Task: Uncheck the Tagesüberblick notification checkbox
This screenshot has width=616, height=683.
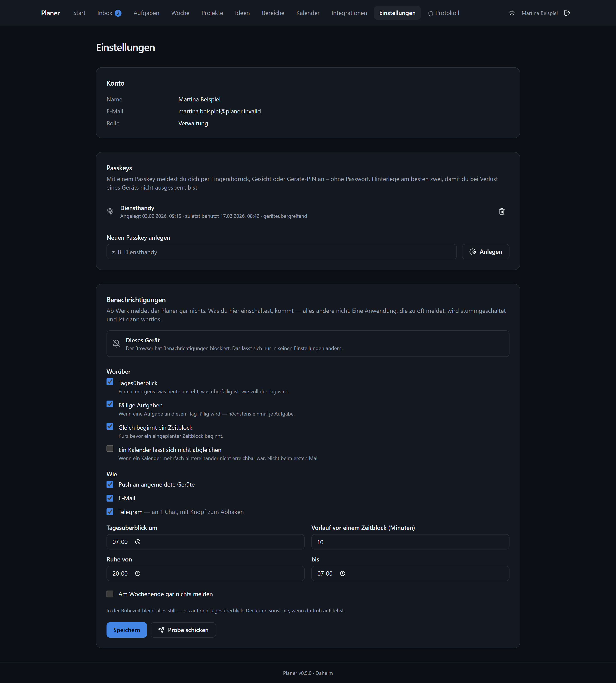Action: tap(110, 382)
